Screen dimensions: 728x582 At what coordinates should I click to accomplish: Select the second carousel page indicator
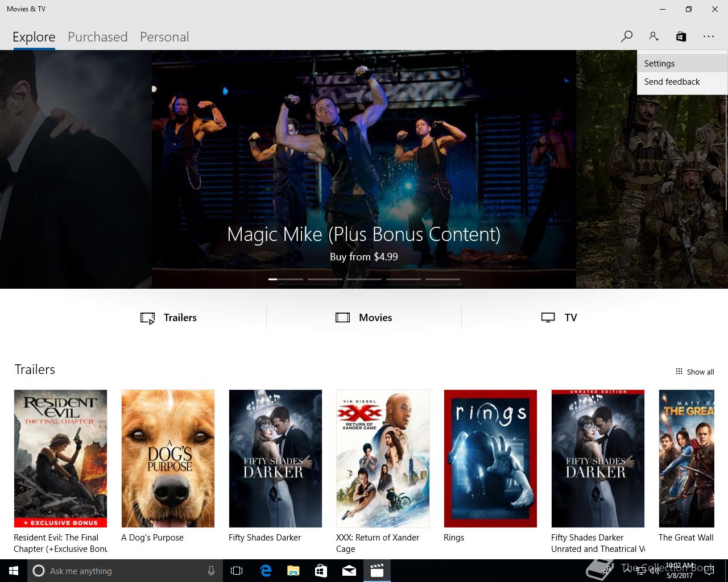325,279
